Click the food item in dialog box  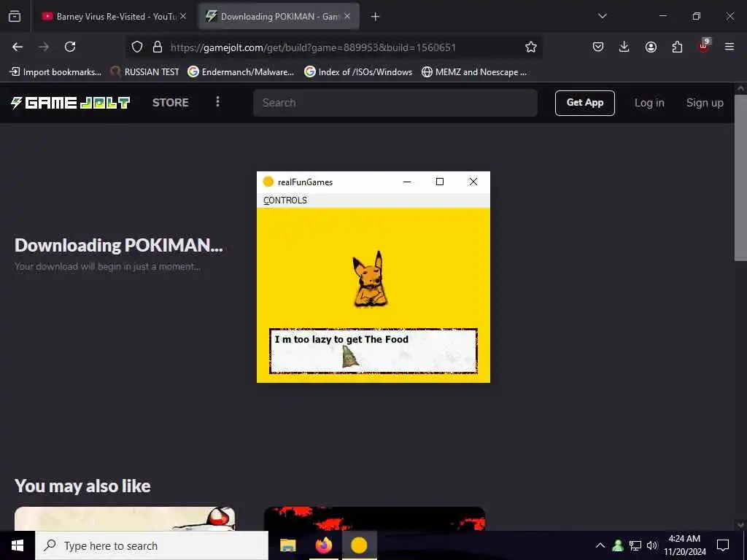[x=351, y=357]
